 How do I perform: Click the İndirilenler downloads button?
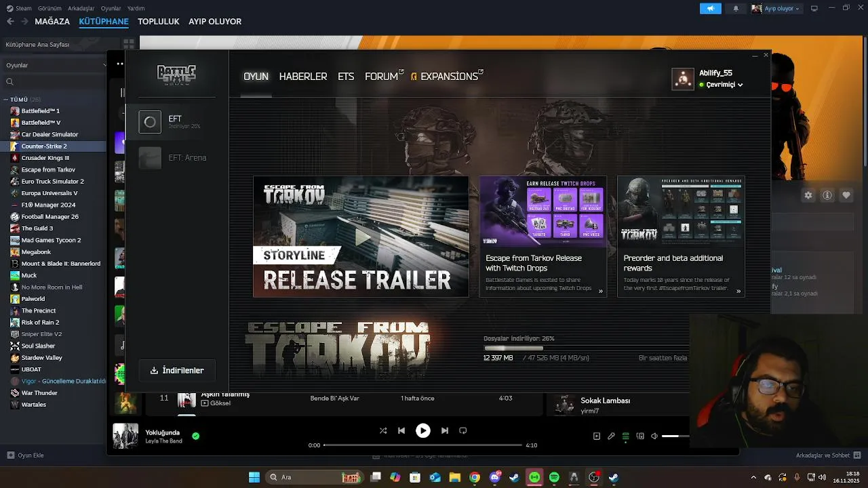click(177, 370)
